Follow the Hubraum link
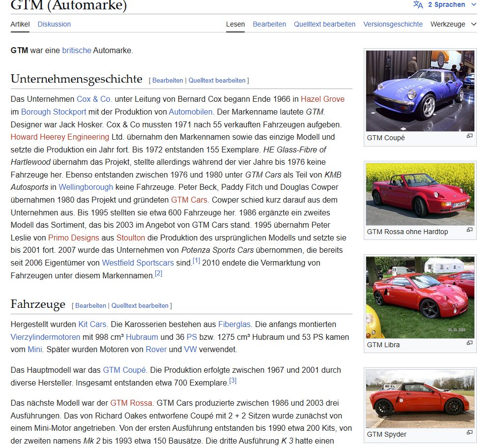The image size is (492, 448). coord(142,337)
